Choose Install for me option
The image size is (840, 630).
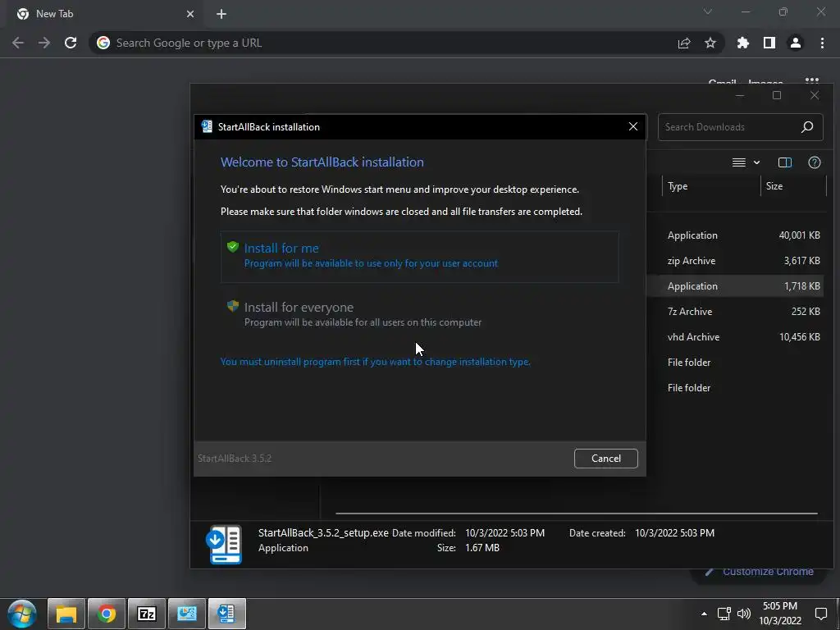[419, 257]
